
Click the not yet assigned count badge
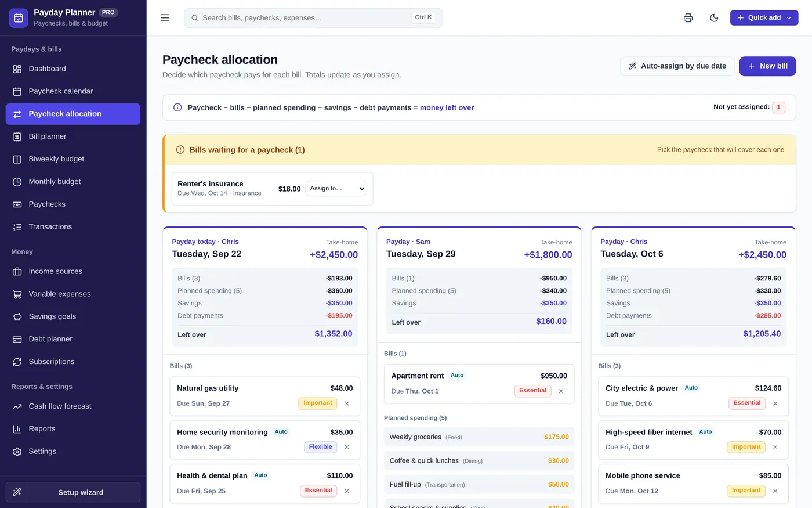pyautogui.click(x=778, y=107)
